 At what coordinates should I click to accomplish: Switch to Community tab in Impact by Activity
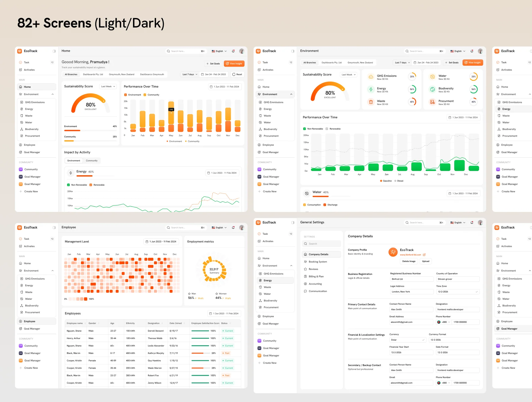pyautogui.click(x=92, y=161)
